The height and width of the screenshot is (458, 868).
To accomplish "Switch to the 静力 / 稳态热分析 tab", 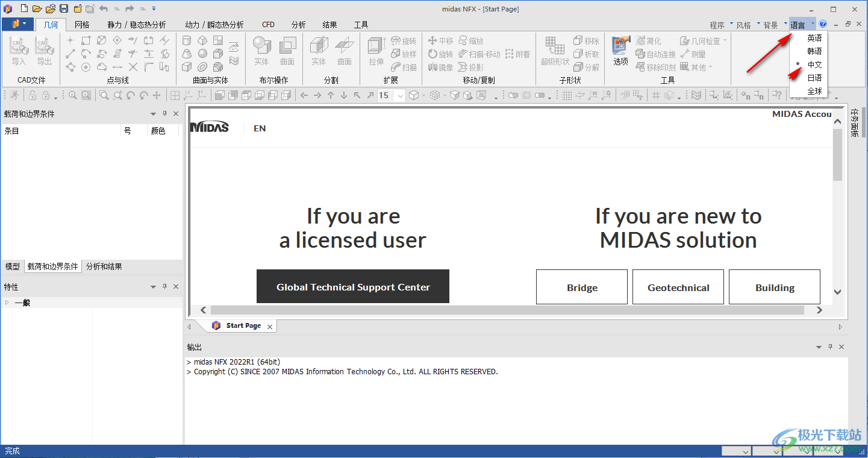I will coord(137,25).
